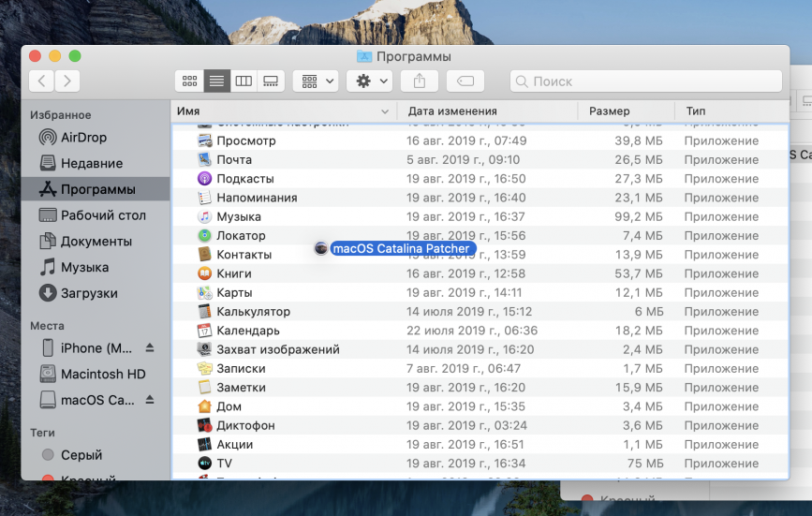Select Macintosh HD in Places
Screen dimensions: 812x516
103,374
